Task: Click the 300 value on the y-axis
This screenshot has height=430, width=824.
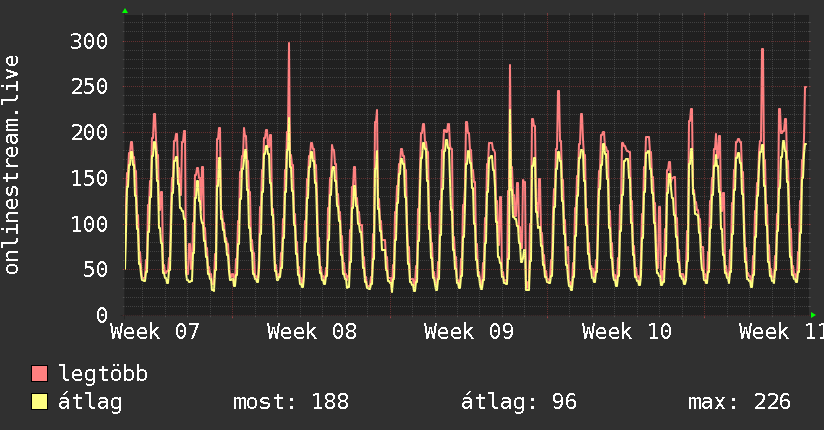Action: 88,41
